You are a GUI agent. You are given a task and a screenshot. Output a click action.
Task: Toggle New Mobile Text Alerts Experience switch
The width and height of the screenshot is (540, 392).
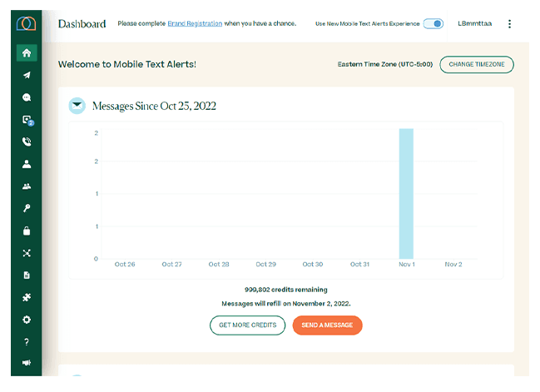point(433,23)
